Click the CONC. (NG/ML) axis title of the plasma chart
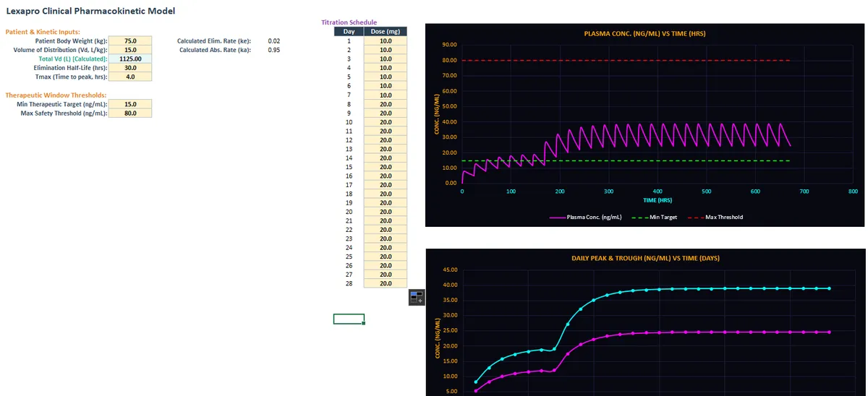Screen dimensions: 868x396 (x=436, y=114)
